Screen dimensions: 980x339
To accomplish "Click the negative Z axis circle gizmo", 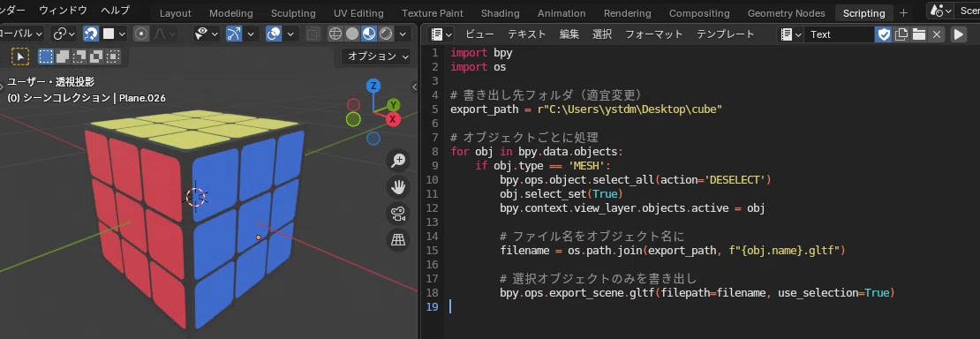I will (x=373, y=139).
